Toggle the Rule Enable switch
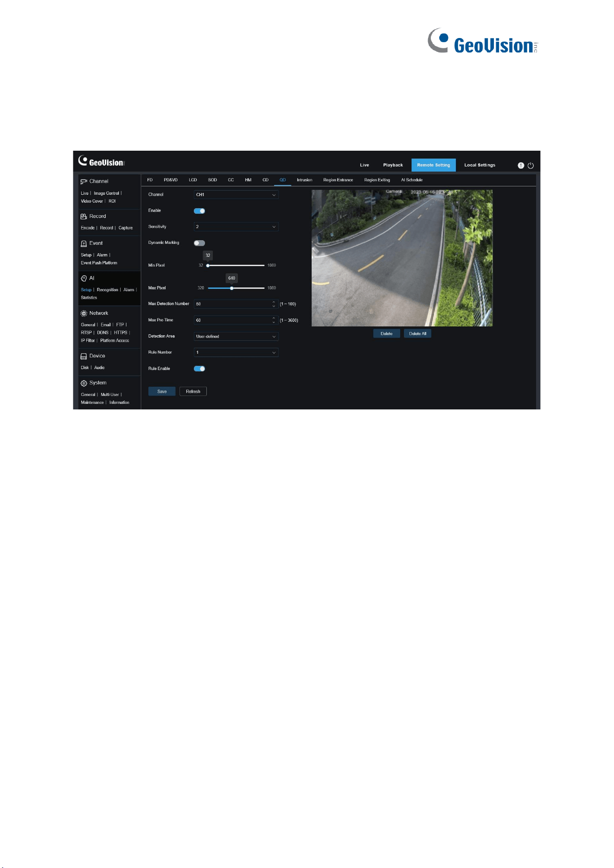The height and width of the screenshot is (868, 614). point(199,369)
